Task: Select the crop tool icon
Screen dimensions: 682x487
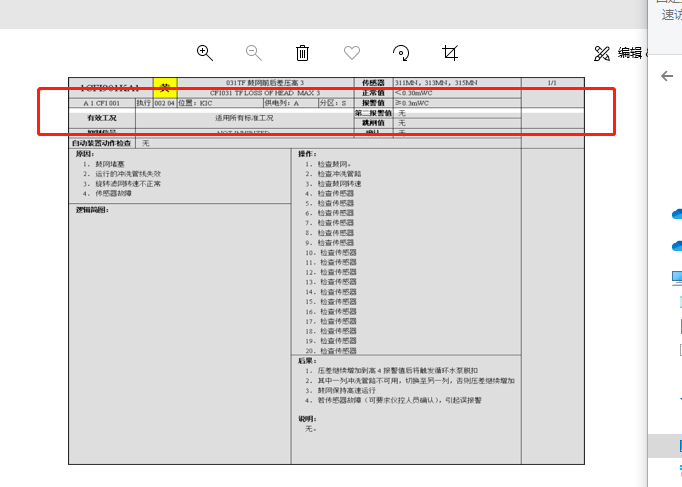Action: click(450, 53)
